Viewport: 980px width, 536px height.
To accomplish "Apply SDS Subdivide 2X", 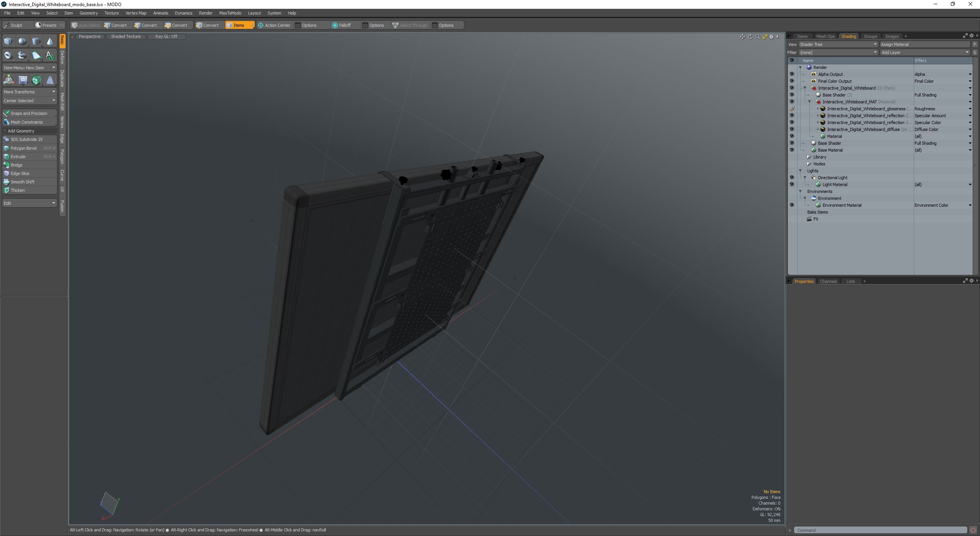I will tap(29, 139).
